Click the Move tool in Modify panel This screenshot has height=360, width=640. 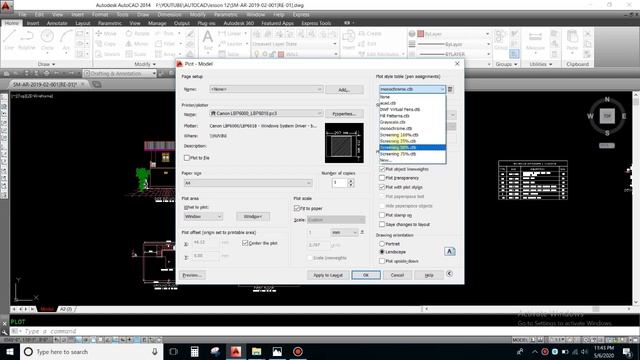106,33
